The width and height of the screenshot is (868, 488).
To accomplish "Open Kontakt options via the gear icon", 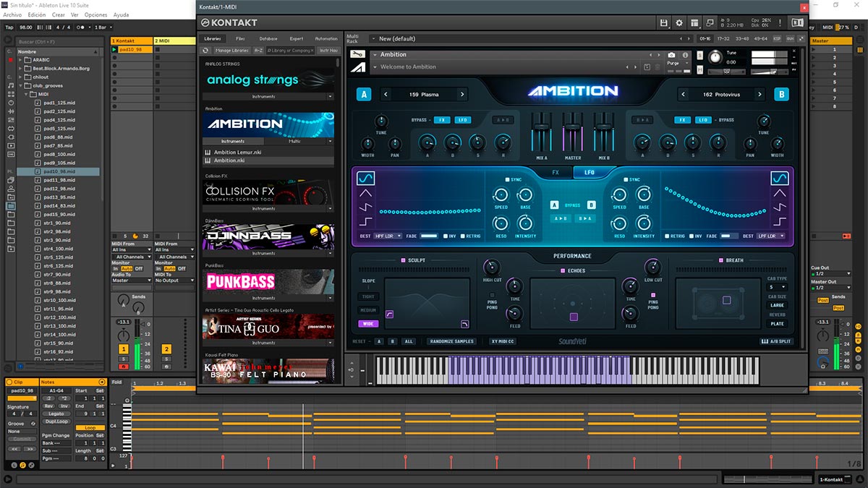I will pos(679,23).
